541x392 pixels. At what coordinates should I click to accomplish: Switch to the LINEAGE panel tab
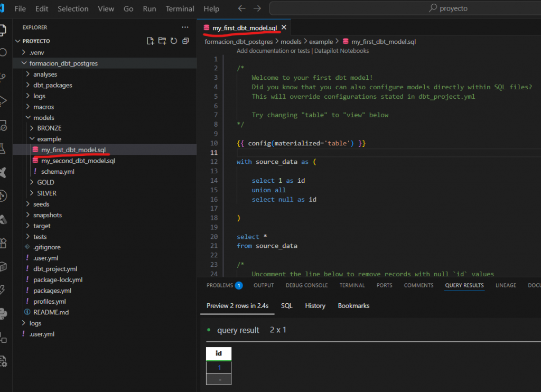506,285
